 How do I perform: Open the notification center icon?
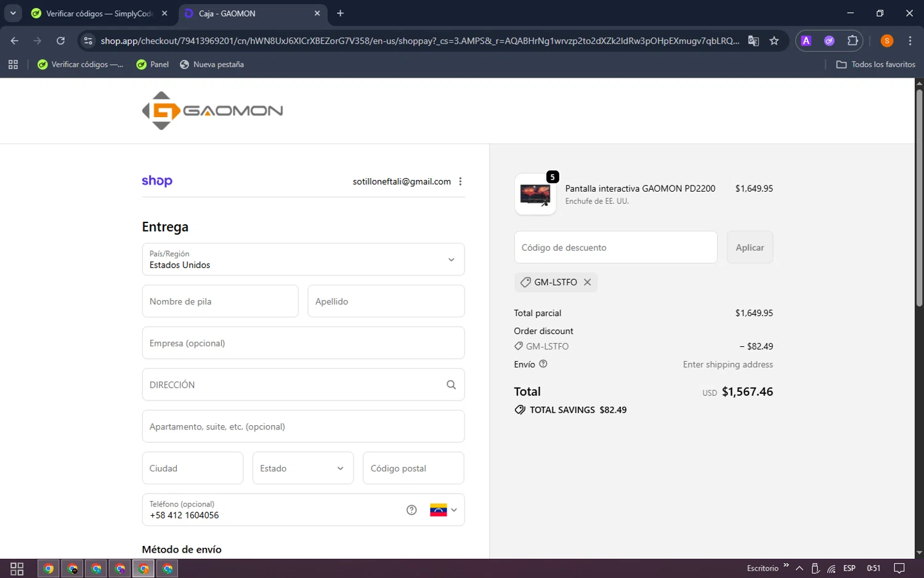(x=899, y=568)
